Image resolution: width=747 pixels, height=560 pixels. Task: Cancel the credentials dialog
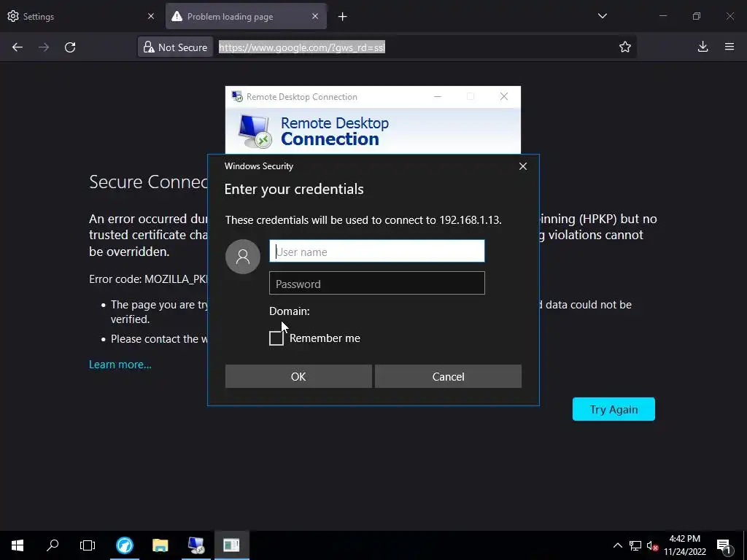[x=448, y=376]
